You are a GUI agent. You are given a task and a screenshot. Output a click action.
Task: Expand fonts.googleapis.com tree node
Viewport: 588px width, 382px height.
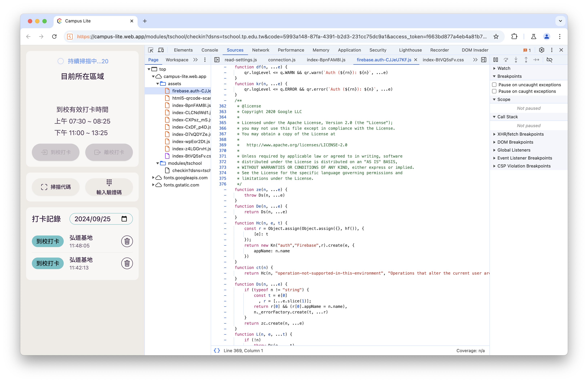point(153,178)
